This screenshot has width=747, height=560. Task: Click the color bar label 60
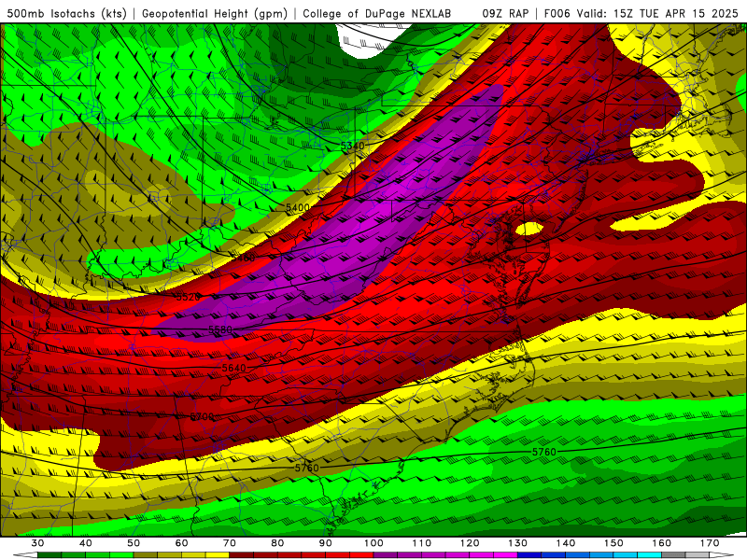coord(181,543)
